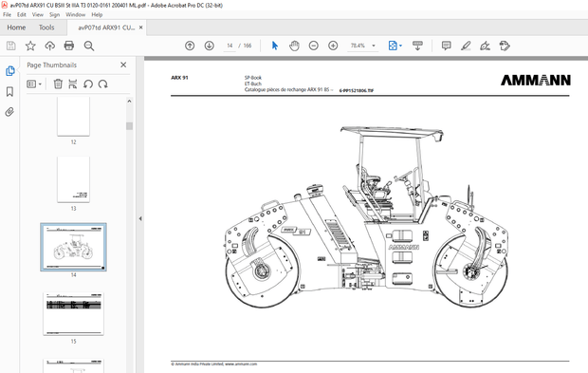This screenshot has height=373, width=588.
Task: Print the document via printer icon
Action: click(x=69, y=46)
